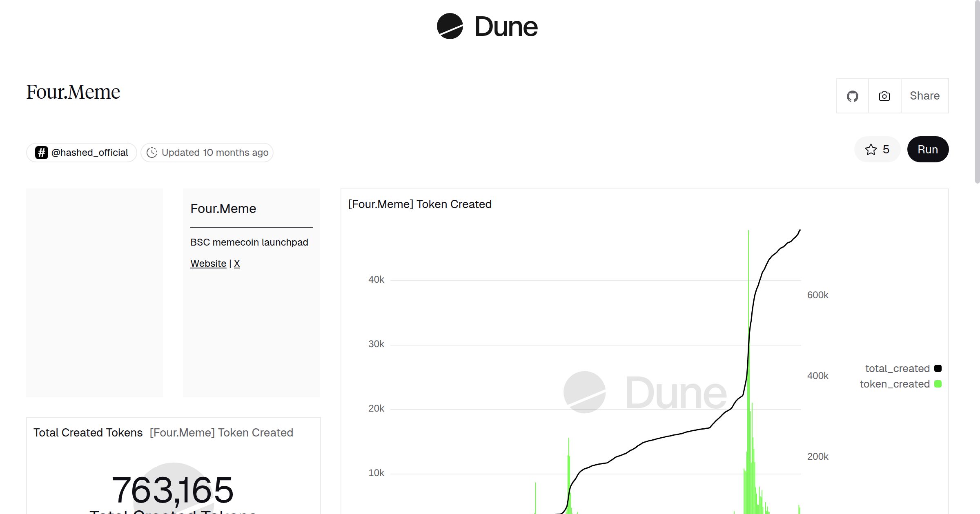Image resolution: width=980 pixels, height=514 pixels.
Task: Click the clock icon beside Updated
Action: [x=152, y=153]
